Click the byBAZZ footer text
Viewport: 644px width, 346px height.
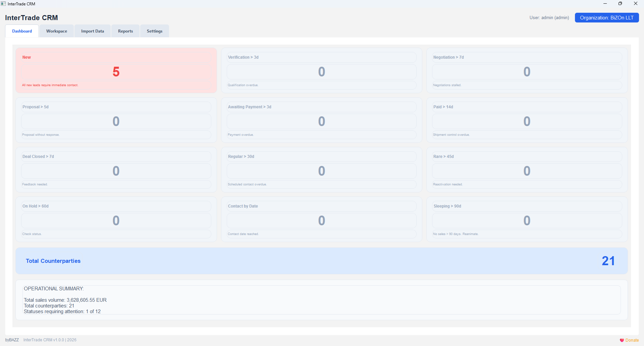tap(12, 340)
